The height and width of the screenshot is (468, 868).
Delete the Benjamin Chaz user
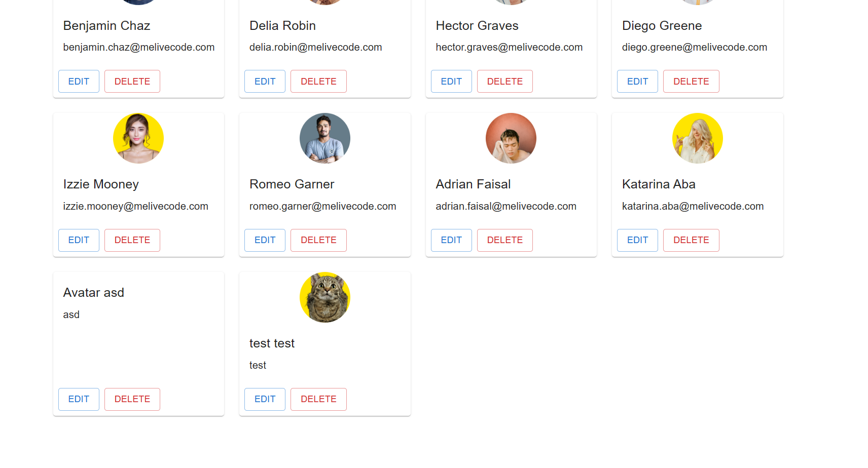click(132, 82)
